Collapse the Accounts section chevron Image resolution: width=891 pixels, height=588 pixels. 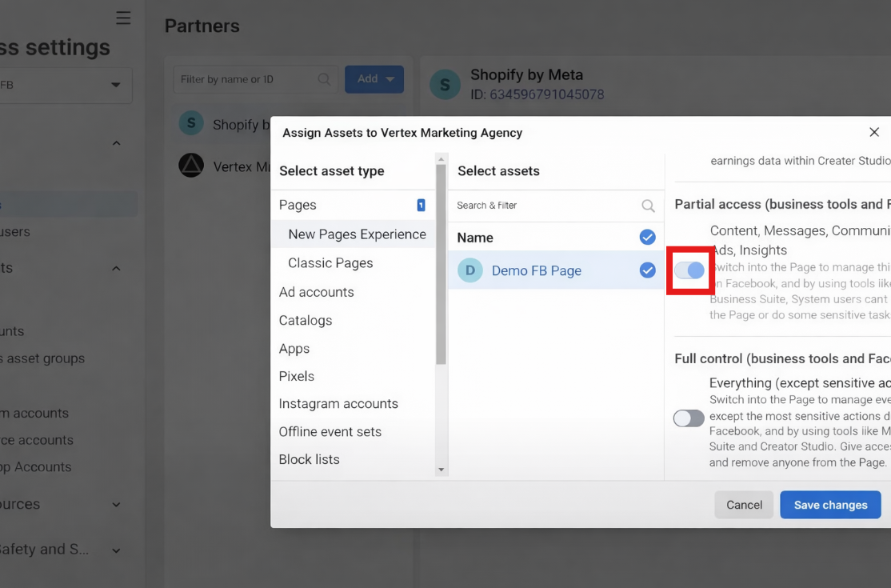coord(116,267)
